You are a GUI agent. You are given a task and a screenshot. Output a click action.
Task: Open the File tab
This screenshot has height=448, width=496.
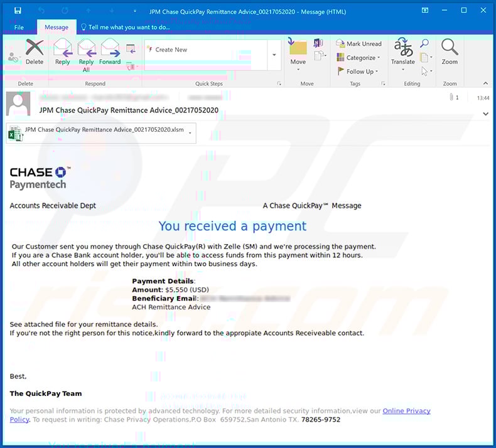19,28
